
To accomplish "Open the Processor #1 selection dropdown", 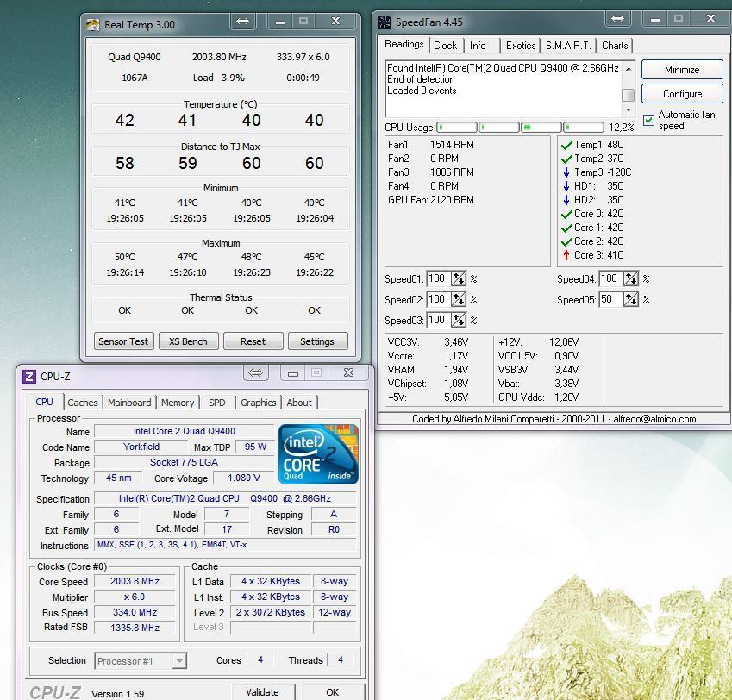I will 178,661.
